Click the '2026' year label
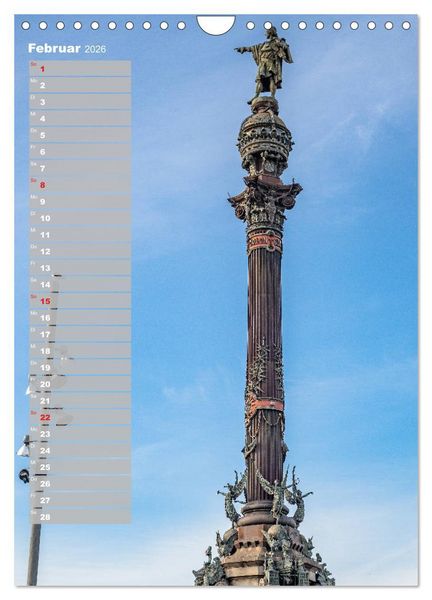 pos(95,49)
